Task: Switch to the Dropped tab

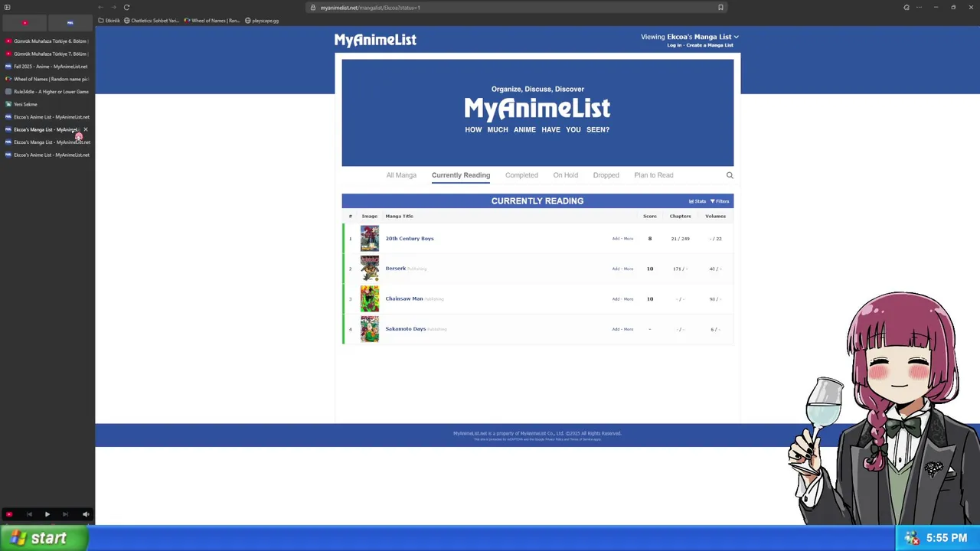Action: pyautogui.click(x=606, y=175)
